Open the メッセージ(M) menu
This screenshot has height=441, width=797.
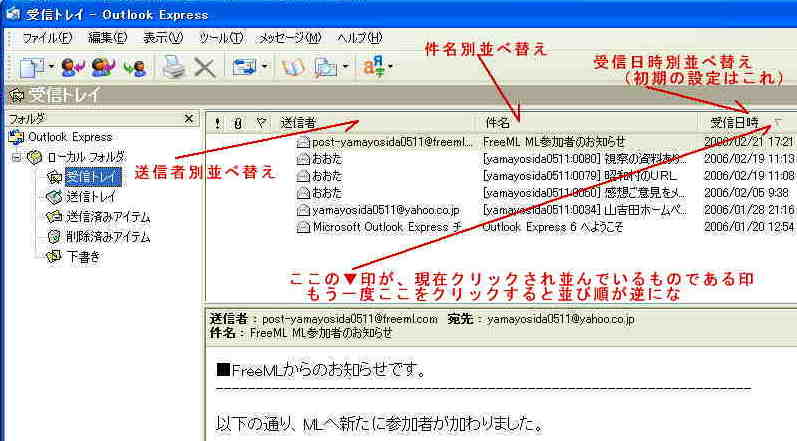point(290,38)
